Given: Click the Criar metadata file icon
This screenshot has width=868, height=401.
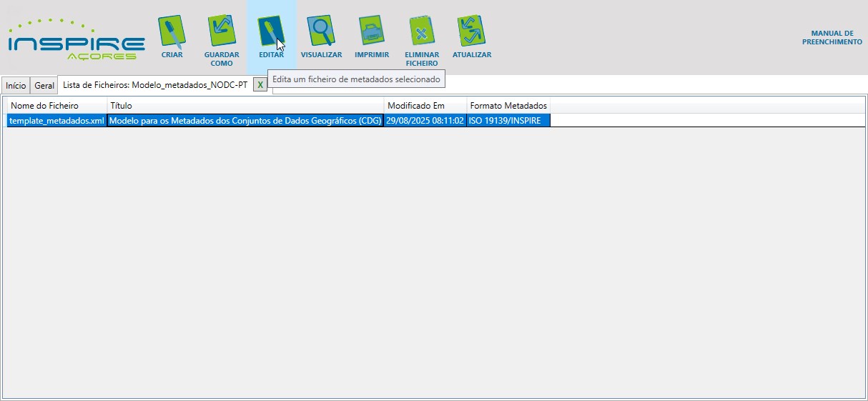Looking at the screenshot, I should pyautogui.click(x=172, y=32).
